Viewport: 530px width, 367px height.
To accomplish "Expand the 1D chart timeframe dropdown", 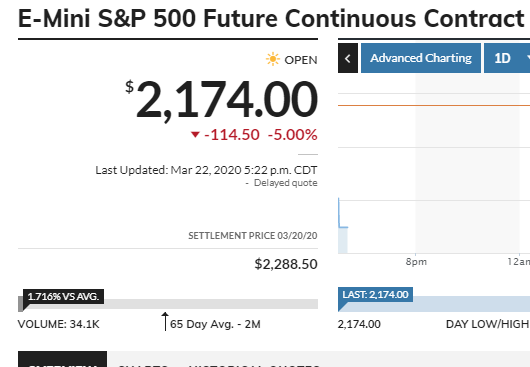I will [507, 58].
